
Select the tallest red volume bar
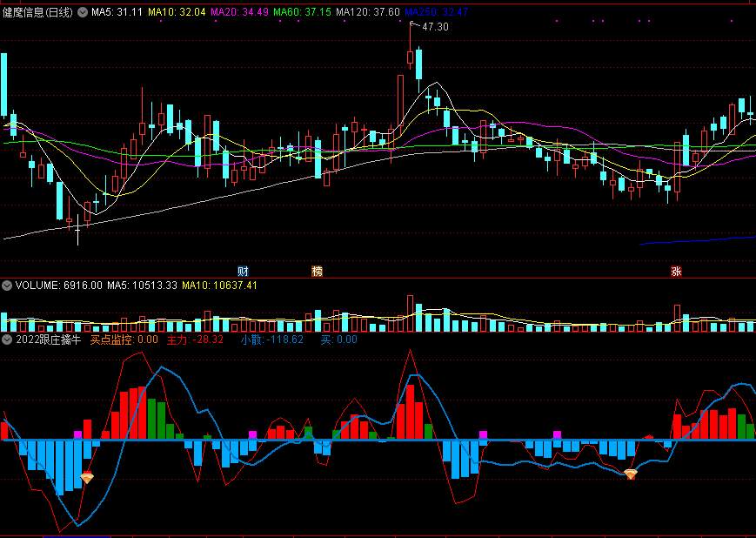(411, 313)
